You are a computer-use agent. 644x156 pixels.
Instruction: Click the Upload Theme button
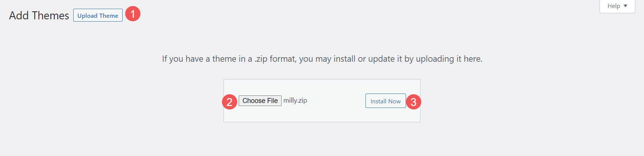[x=98, y=16]
